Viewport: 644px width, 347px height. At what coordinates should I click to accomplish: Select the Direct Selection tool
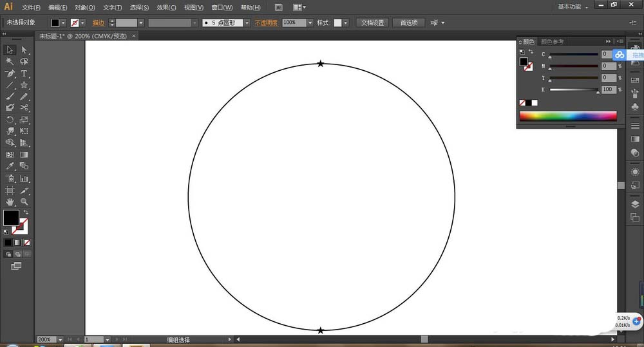[x=24, y=50]
